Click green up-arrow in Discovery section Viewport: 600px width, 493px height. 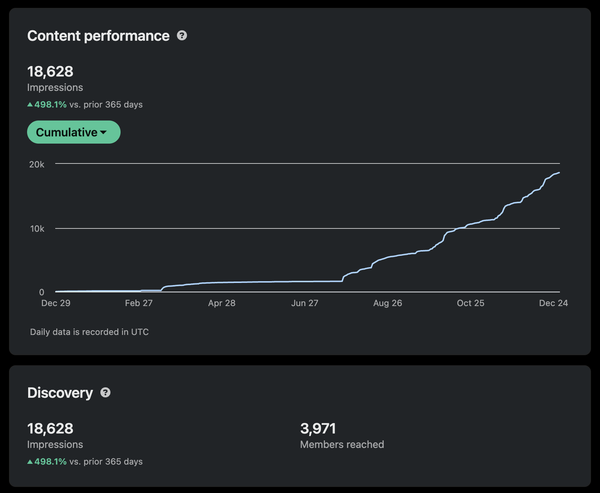(30, 462)
